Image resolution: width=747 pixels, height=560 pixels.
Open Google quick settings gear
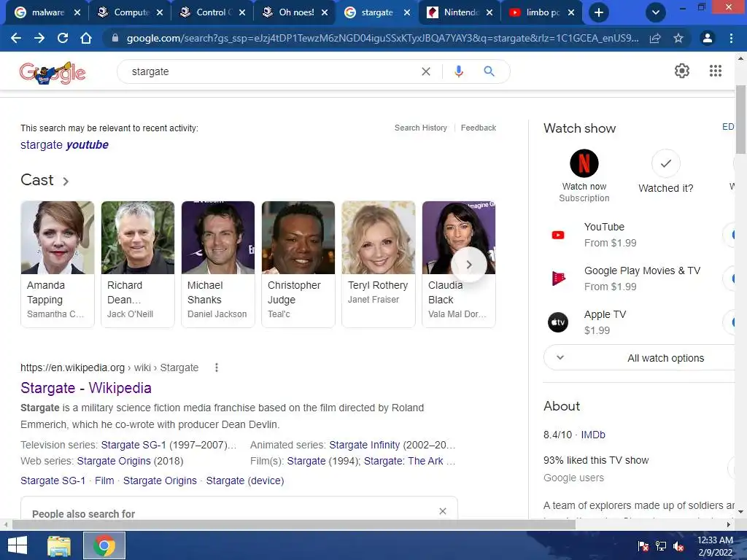tap(682, 71)
